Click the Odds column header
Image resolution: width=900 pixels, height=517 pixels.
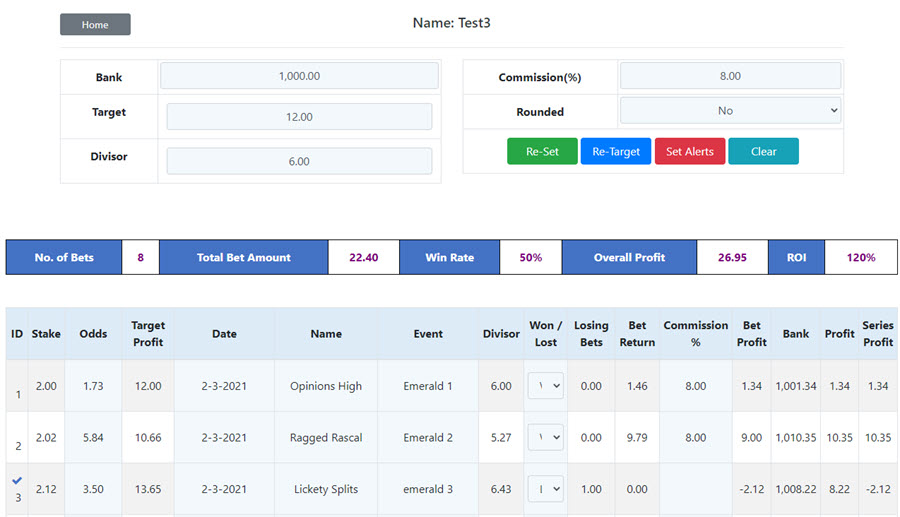click(93, 333)
